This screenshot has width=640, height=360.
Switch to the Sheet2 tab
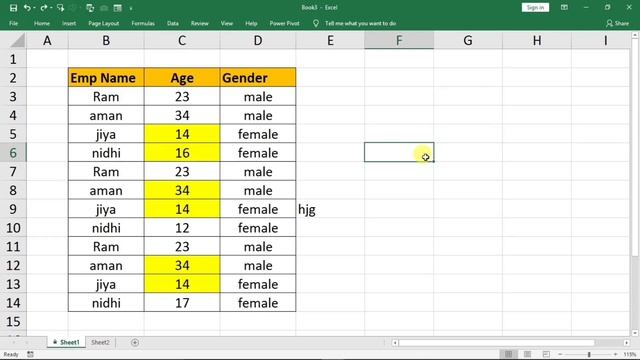click(100, 342)
